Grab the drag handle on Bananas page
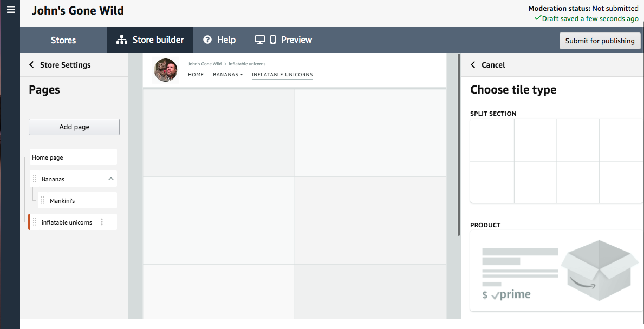Screen dimensions: 644x329 tap(35, 179)
